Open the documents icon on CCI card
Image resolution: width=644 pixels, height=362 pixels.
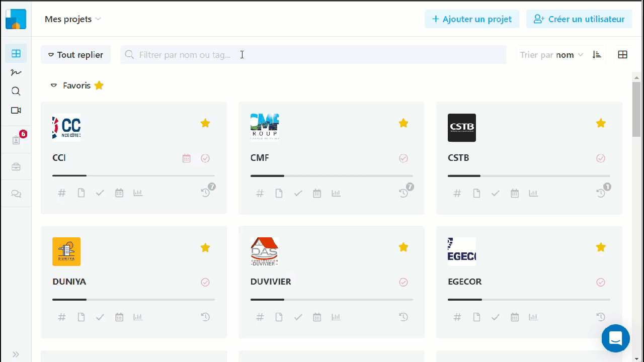pyautogui.click(x=81, y=193)
